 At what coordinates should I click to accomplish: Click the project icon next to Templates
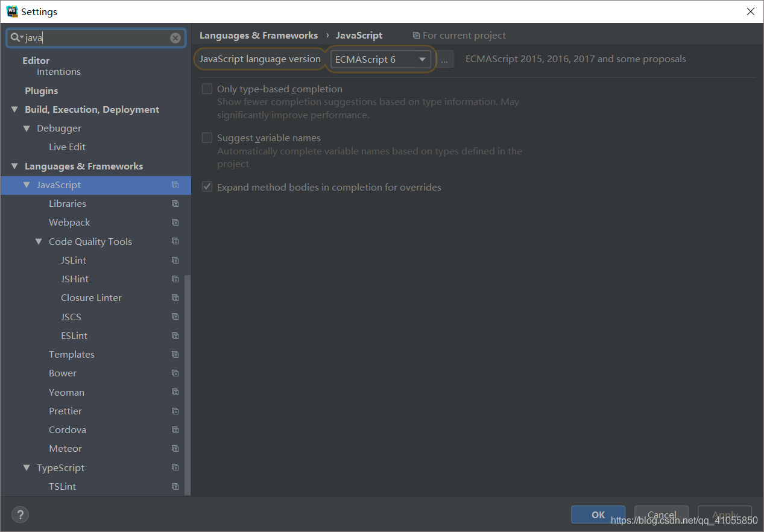coord(175,354)
